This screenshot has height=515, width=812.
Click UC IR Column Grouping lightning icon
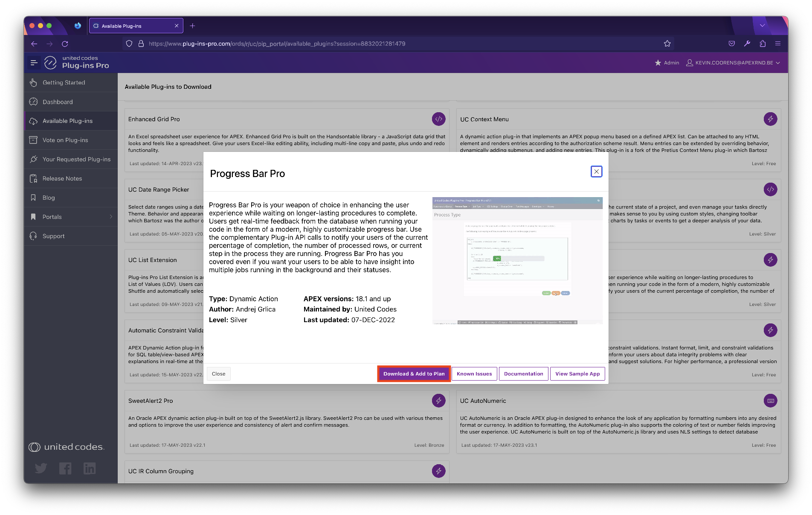click(438, 471)
